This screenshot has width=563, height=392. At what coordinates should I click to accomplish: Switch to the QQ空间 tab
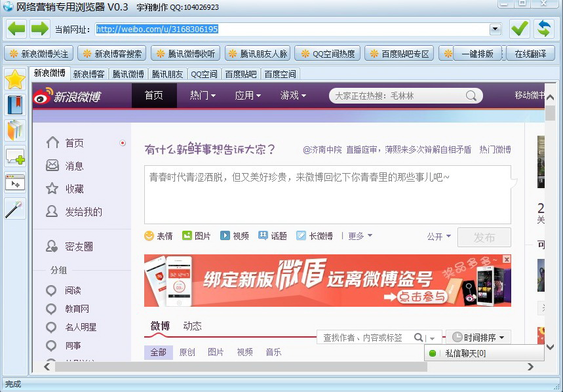[x=204, y=74]
